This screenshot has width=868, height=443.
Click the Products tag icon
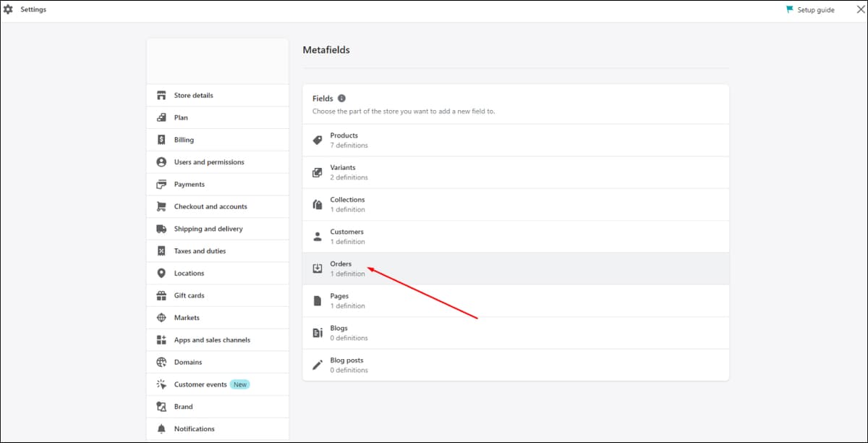click(317, 140)
